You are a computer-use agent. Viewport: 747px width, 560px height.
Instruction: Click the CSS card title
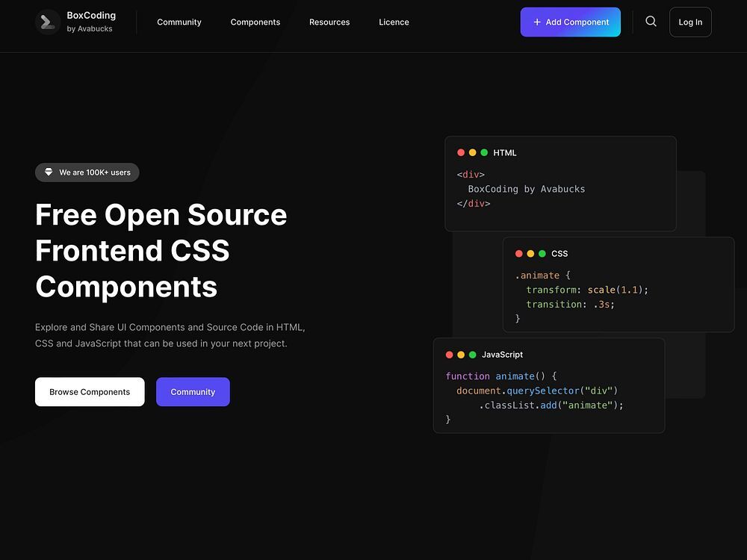pos(560,254)
